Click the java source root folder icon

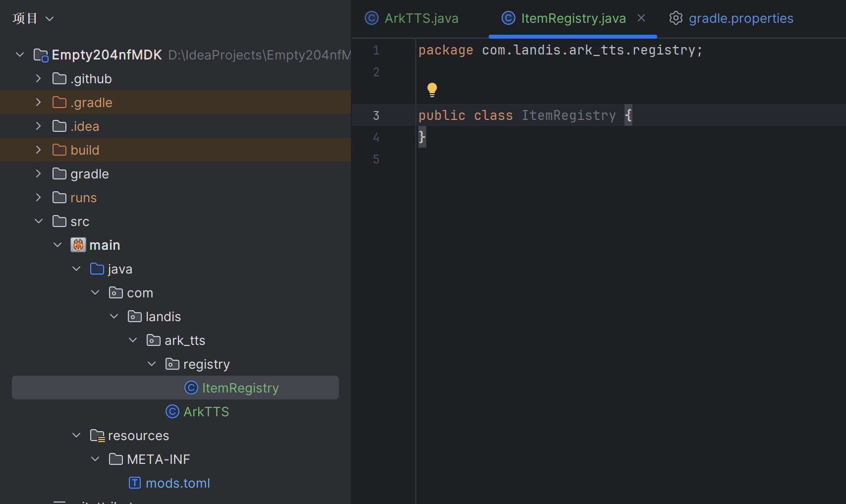(97, 269)
